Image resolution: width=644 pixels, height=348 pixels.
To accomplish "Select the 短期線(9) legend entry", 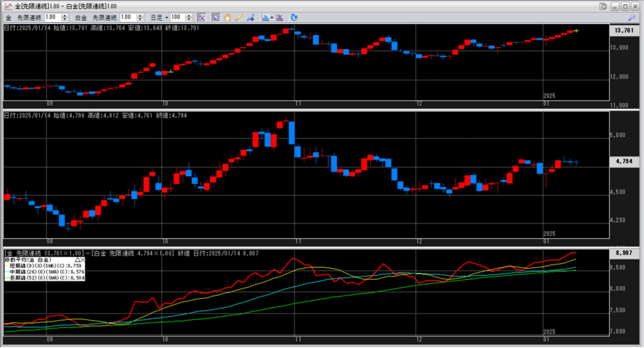I will [x=45, y=266].
